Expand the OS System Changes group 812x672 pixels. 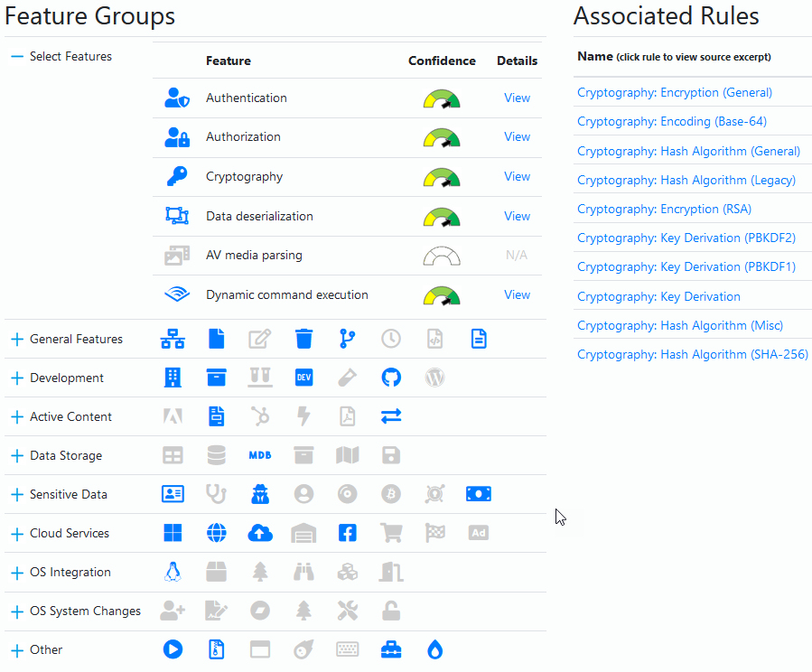(x=16, y=611)
